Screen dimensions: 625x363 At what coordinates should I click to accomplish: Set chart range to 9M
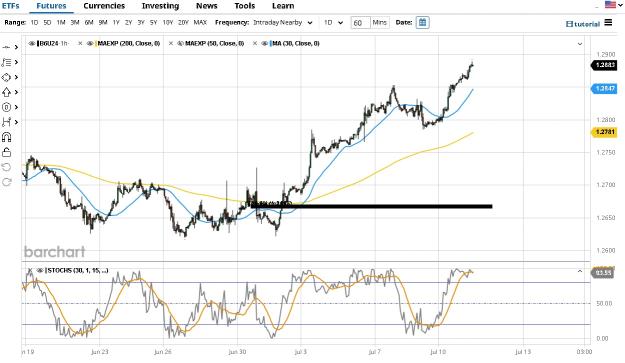coord(103,22)
